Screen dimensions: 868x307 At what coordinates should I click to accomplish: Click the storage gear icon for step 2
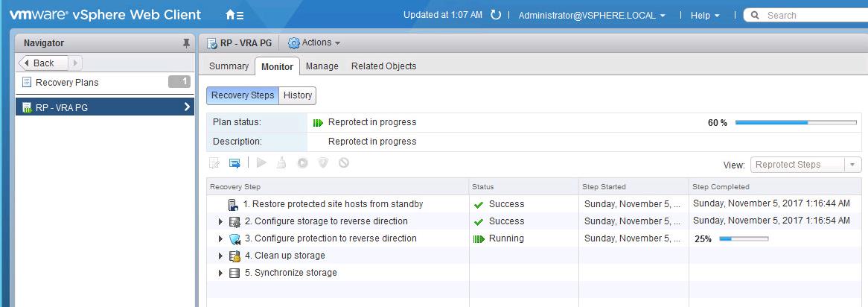click(x=234, y=221)
